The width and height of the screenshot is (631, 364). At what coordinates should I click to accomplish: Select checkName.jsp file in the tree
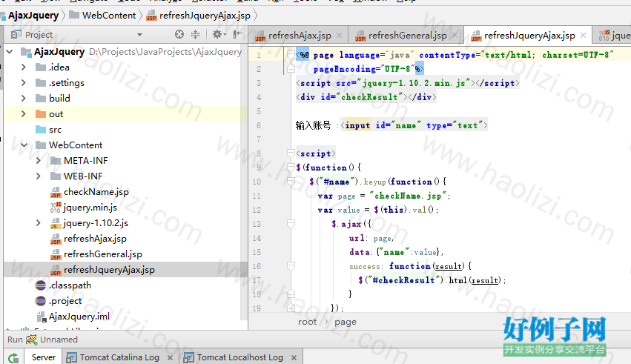pyautogui.click(x=96, y=192)
